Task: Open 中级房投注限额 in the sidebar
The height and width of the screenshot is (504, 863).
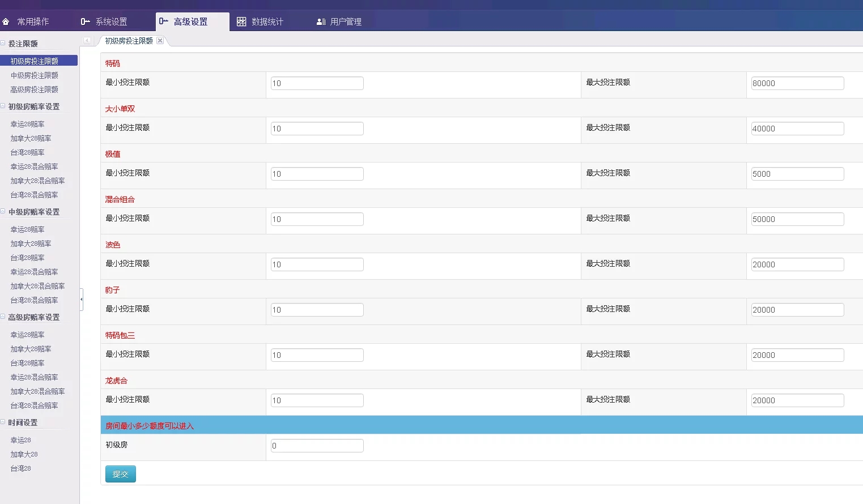Action: [34, 75]
